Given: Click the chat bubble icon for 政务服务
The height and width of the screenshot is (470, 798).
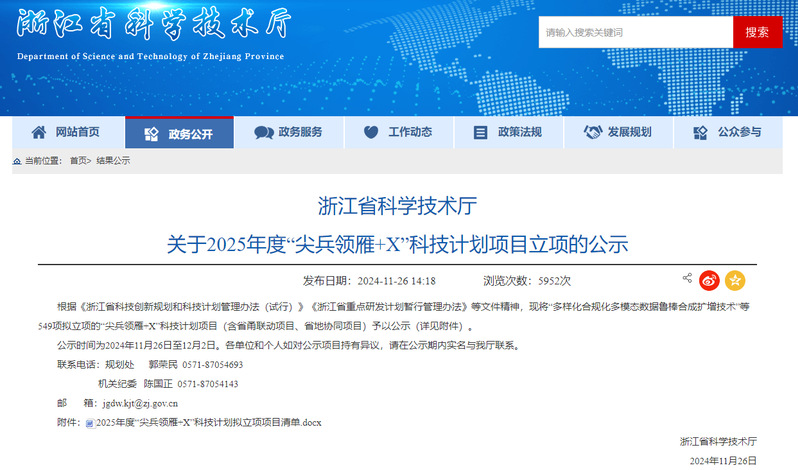Looking at the screenshot, I should pos(263,133).
